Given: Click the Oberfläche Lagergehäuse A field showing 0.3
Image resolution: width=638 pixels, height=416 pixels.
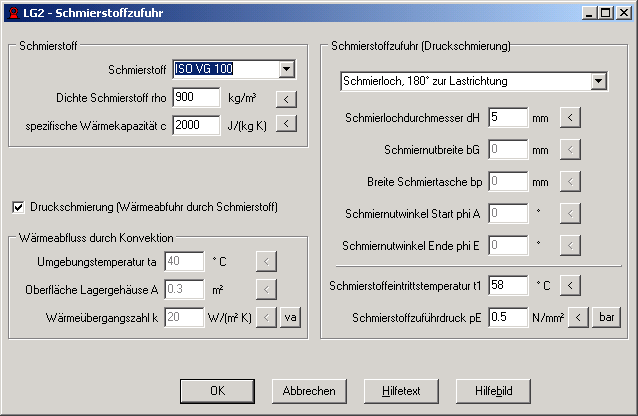Looking at the screenshot, I should (184, 289).
